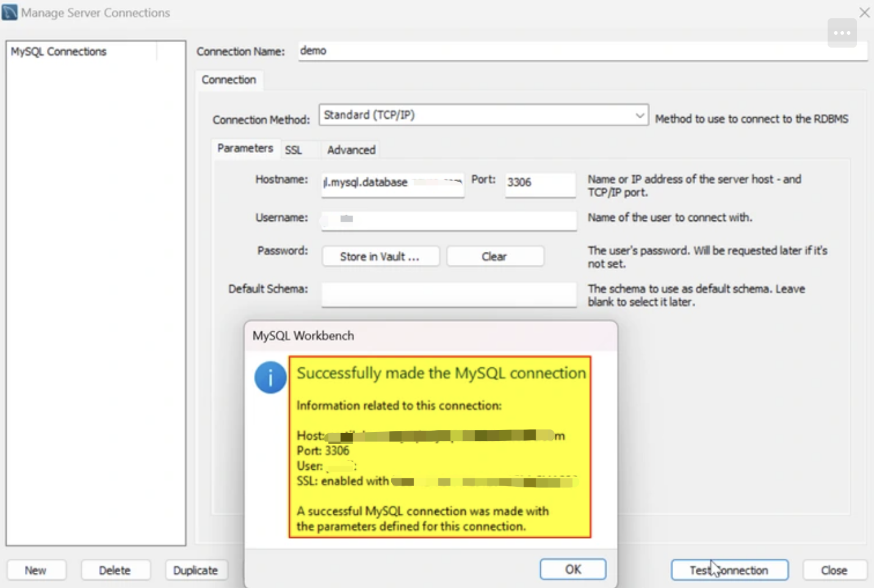Viewport: 874px width, 588px height.
Task: Switch to the Parameters tab
Action: point(245,148)
